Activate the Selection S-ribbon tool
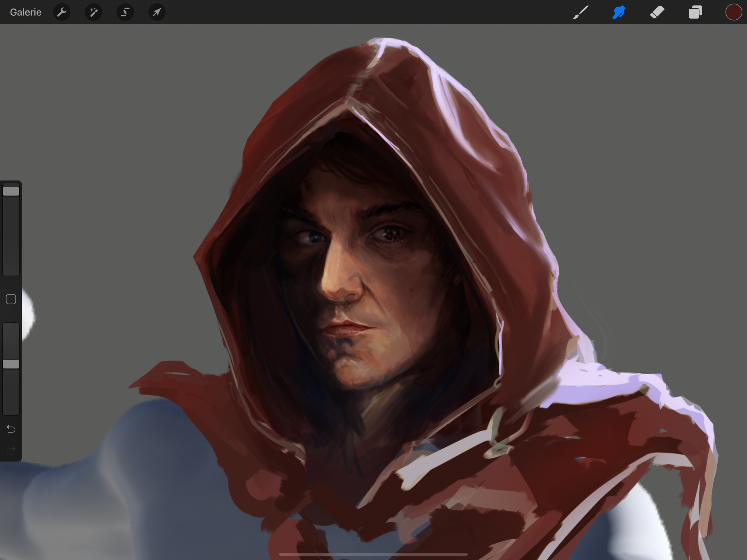Image resolution: width=747 pixels, height=560 pixels. tap(125, 12)
